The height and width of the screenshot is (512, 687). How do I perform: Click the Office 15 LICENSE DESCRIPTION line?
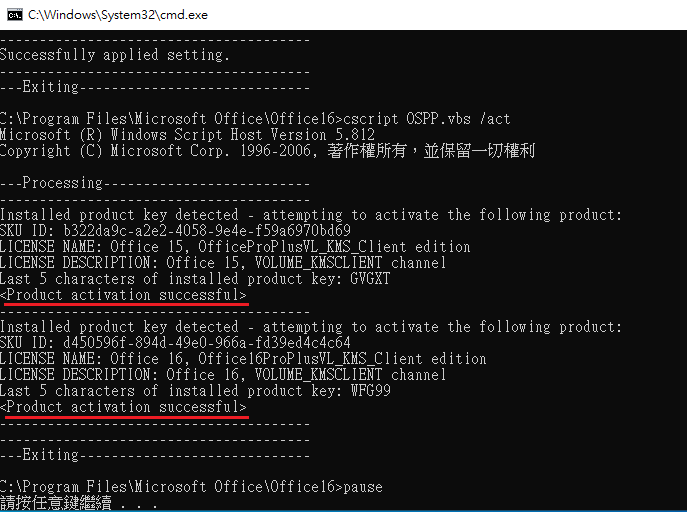223,263
